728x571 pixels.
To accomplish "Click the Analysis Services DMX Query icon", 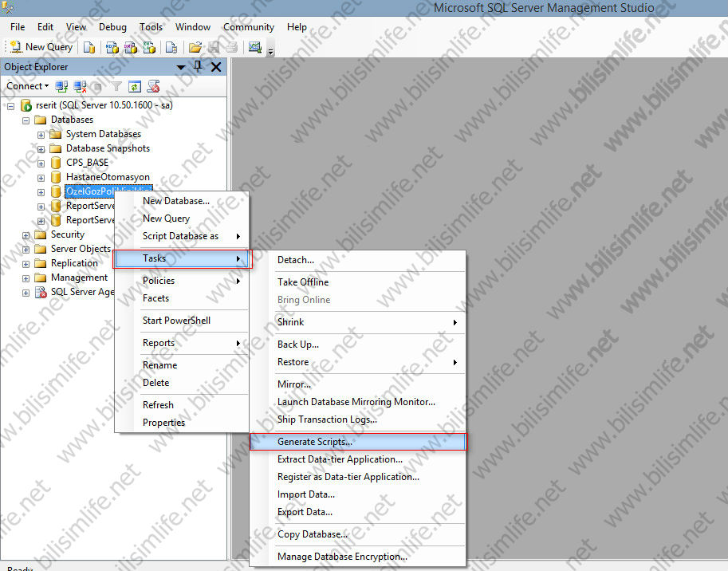I will [131, 47].
